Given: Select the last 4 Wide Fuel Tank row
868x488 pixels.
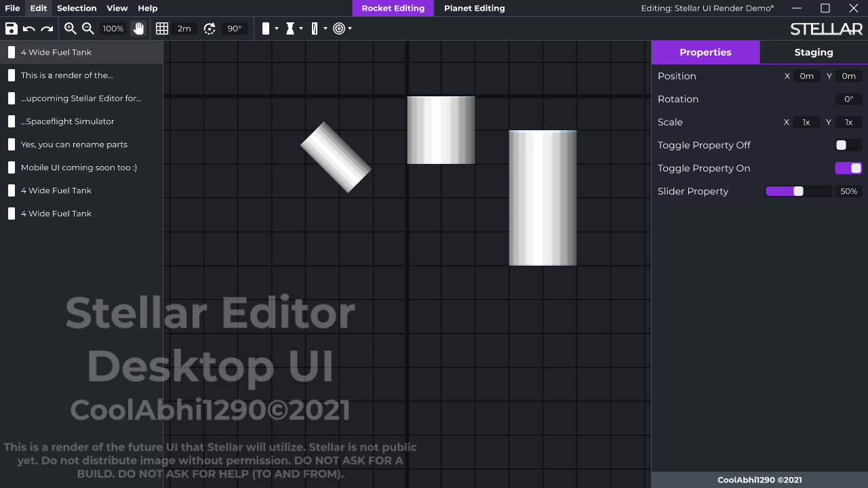Looking at the screenshot, I should (x=81, y=213).
